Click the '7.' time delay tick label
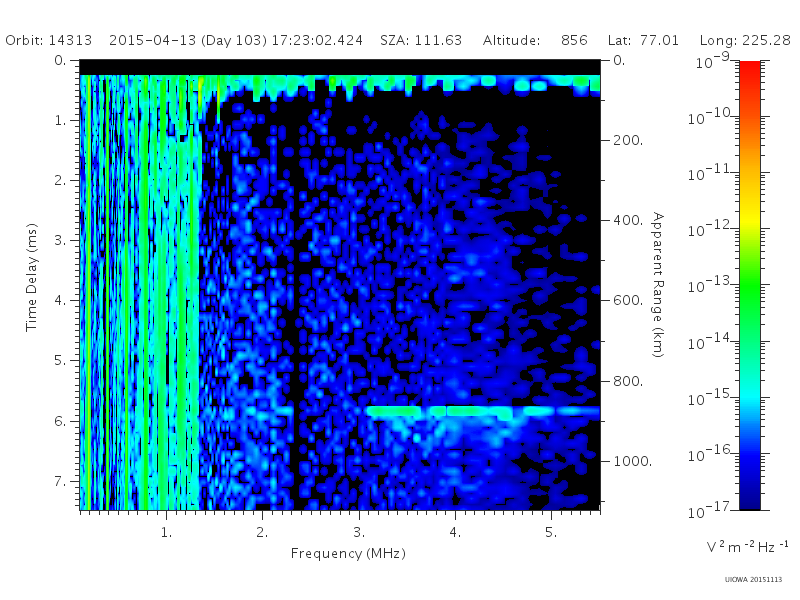The image size is (800, 600). pos(60,481)
